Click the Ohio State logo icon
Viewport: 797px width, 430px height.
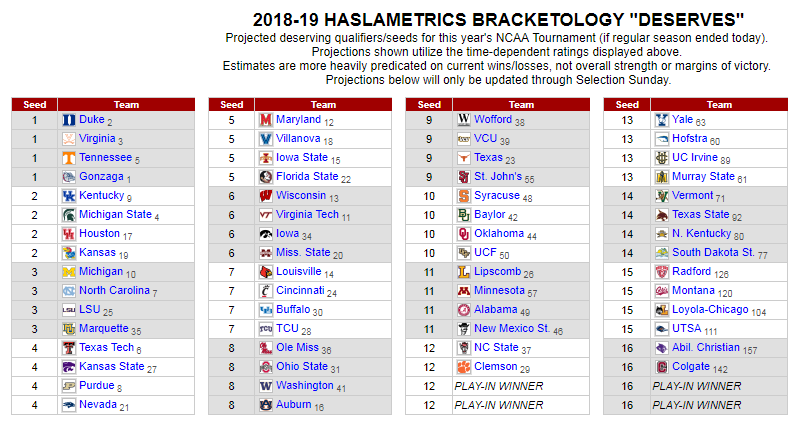[265, 367]
